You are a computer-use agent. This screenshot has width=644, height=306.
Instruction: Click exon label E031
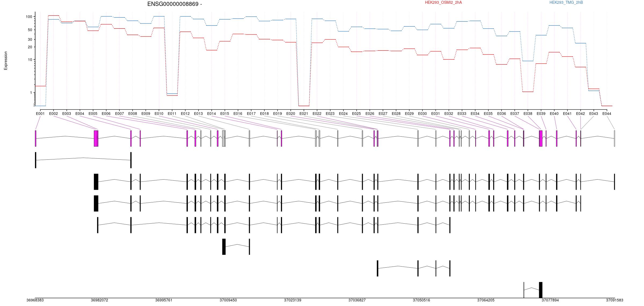coord(436,114)
